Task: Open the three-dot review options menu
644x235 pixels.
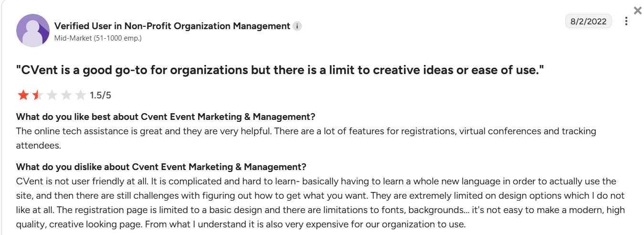Action: (x=626, y=21)
